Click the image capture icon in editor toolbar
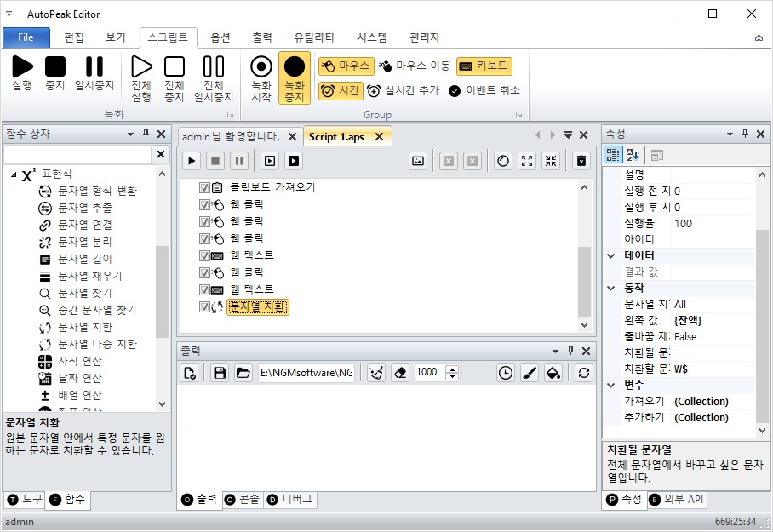773x532 pixels. (x=418, y=161)
